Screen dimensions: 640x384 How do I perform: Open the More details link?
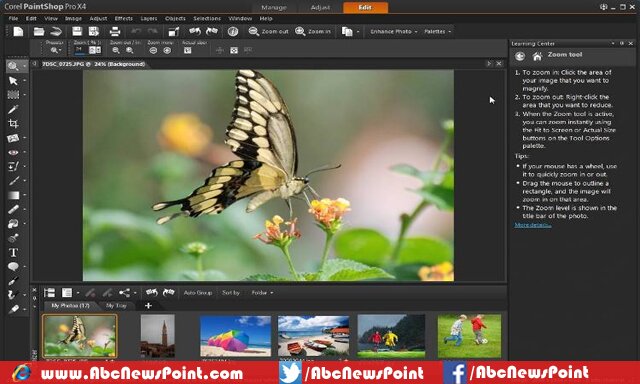coord(533,225)
